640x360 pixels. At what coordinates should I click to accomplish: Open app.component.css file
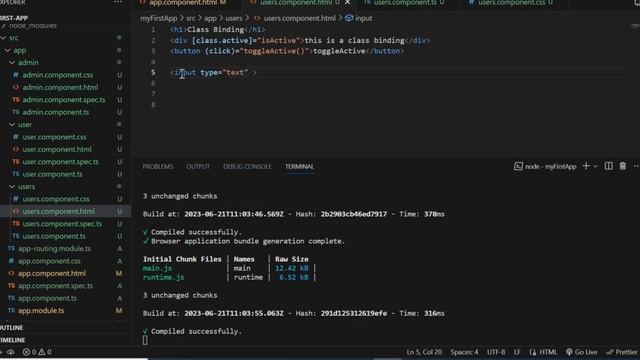(x=49, y=261)
